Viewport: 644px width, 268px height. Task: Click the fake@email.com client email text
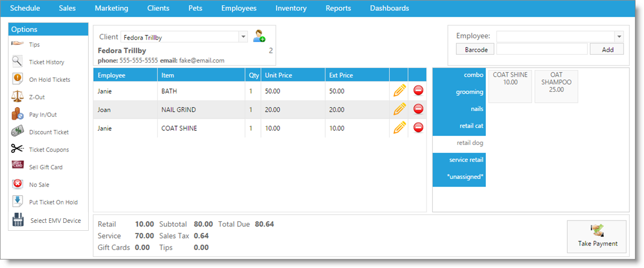point(202,60)
